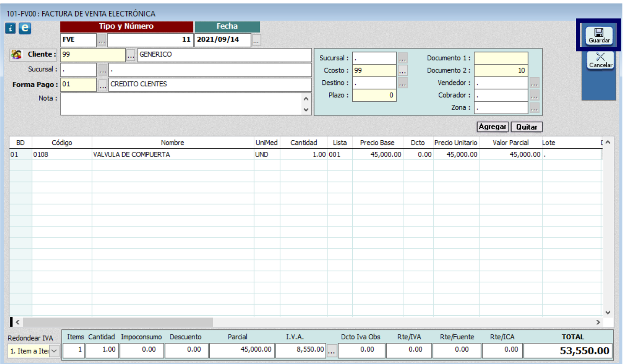Viewport: 625px width, 364px height.
Task: Open lookup button next to FVE type
Action: (101, 40)
